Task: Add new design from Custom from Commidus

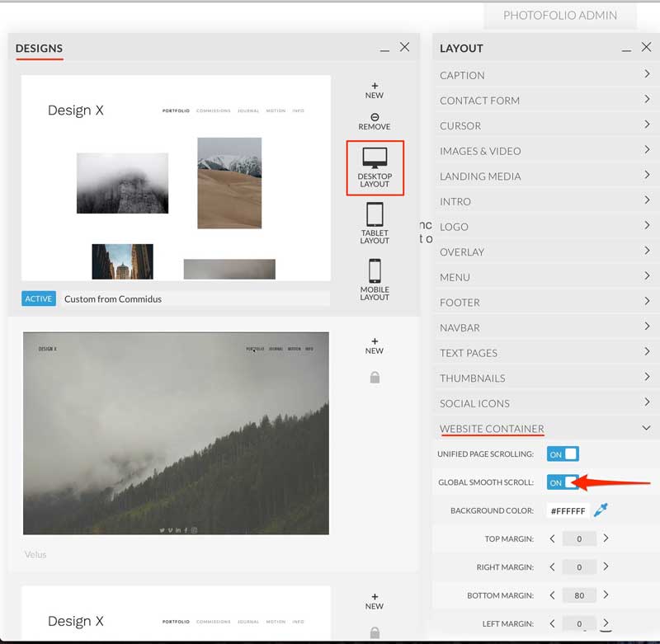Action: pos(375,91)
